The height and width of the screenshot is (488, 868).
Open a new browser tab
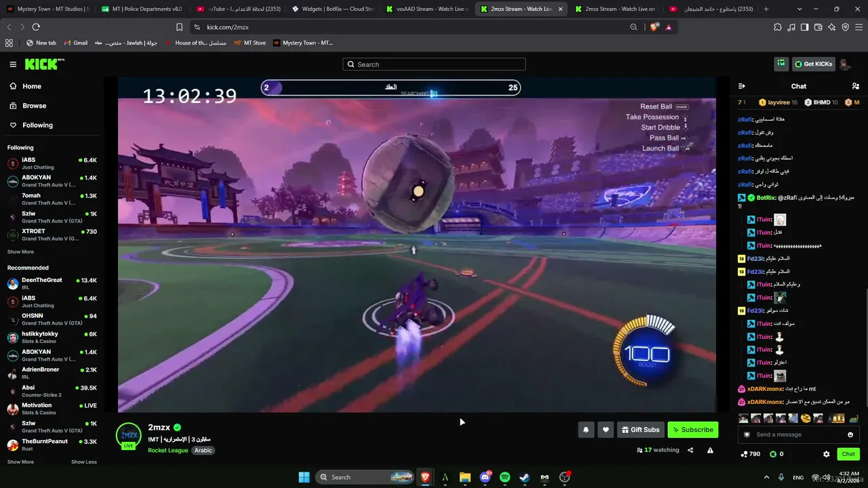(766, 9)
